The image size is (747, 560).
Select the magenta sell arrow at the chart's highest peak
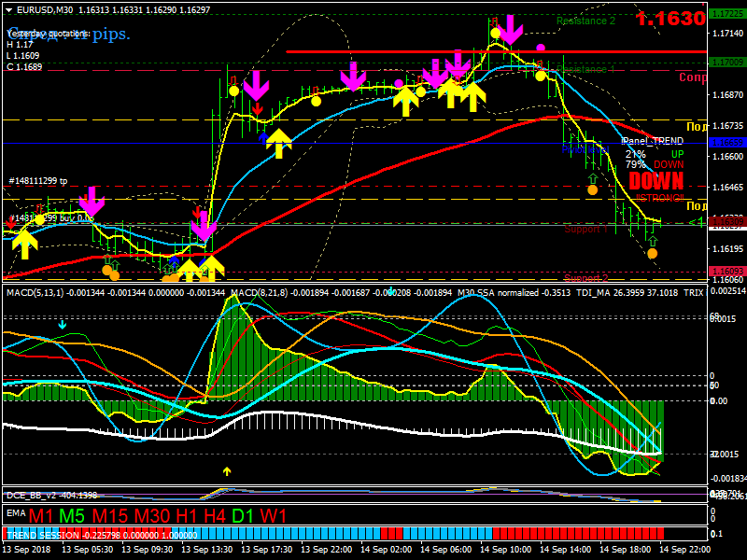(x=511, y=30)
